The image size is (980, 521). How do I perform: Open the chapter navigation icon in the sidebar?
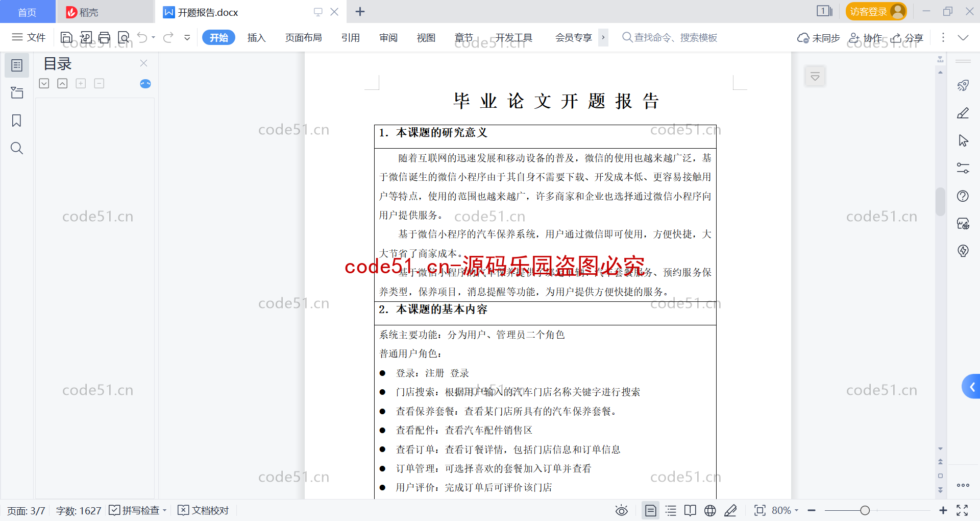17,93
